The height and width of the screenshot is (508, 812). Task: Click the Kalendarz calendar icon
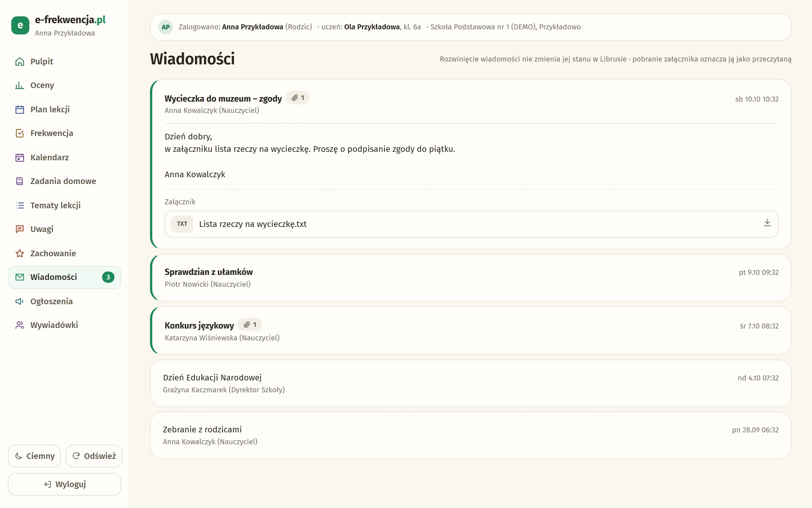click(x=20, y=157)
